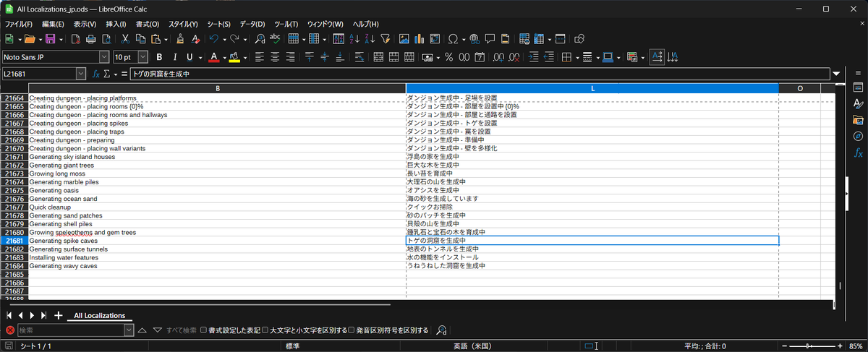Insert a chart icon
The width and height of the screenshot is (868, 352).
(419, 38)
